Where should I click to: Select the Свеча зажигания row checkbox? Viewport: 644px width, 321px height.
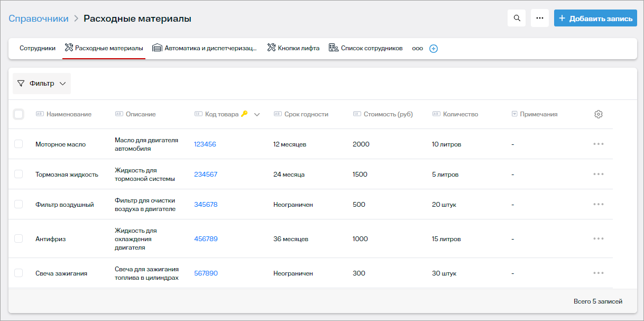point(19,273)
